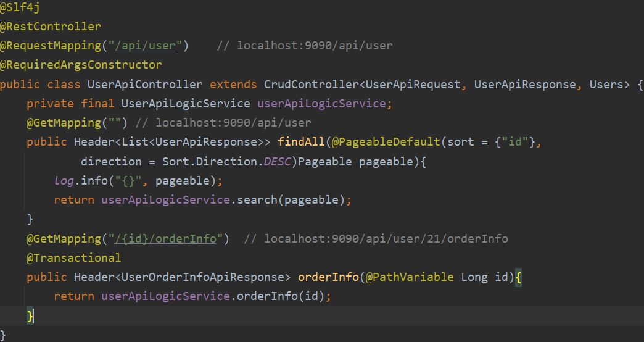This screenshot has width=644, height=342.
Task: Click the UserApiLogicService field type
Action: pos(185,103)
